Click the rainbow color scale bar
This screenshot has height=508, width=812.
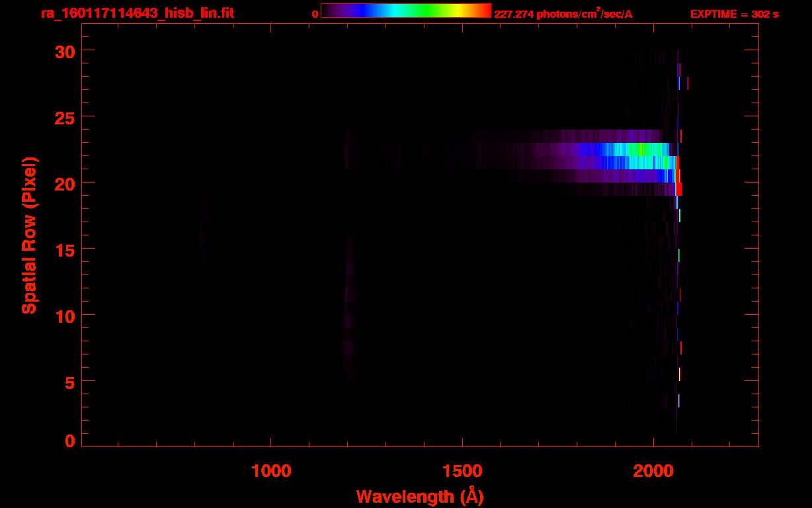pos(406,11)
